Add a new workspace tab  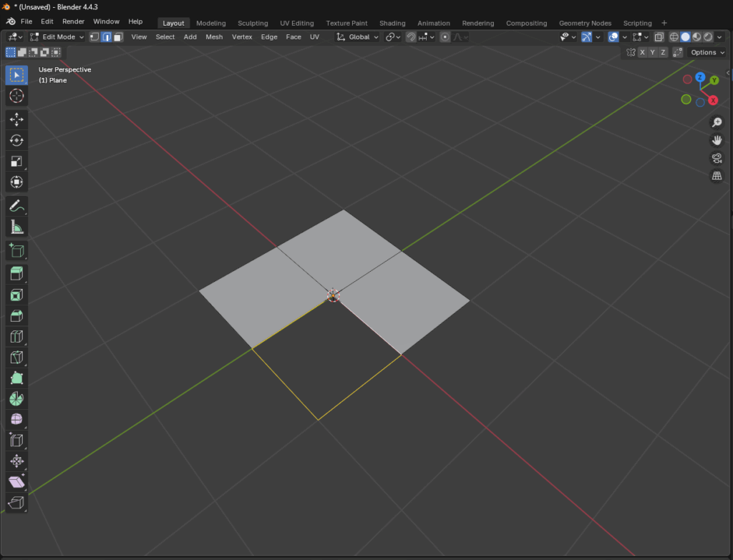tap(664, 23)
